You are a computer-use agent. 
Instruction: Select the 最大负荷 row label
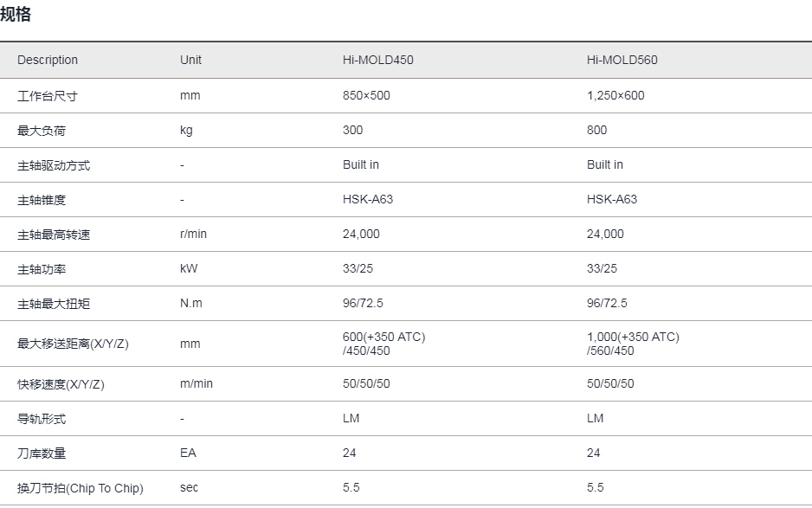coord(42,131)
